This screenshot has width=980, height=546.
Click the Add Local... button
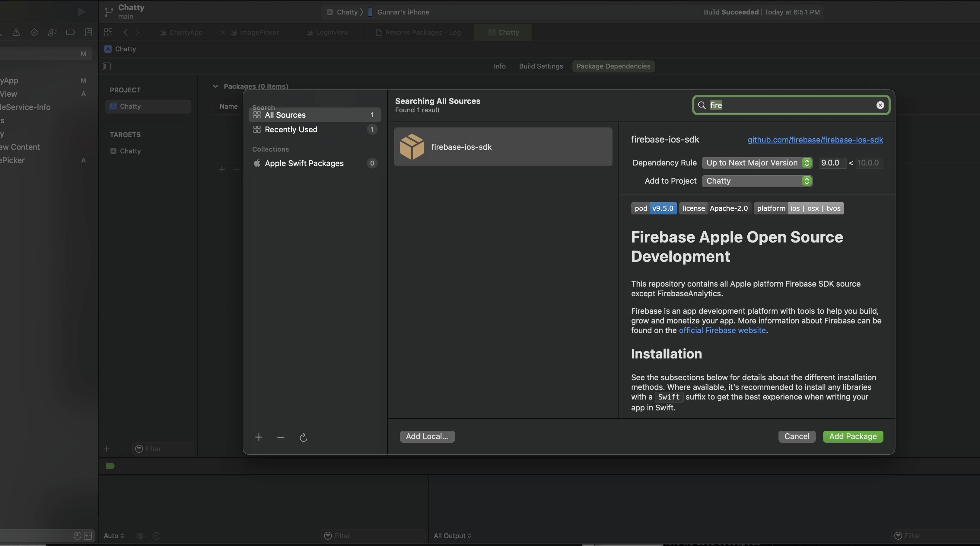point(427,436)
